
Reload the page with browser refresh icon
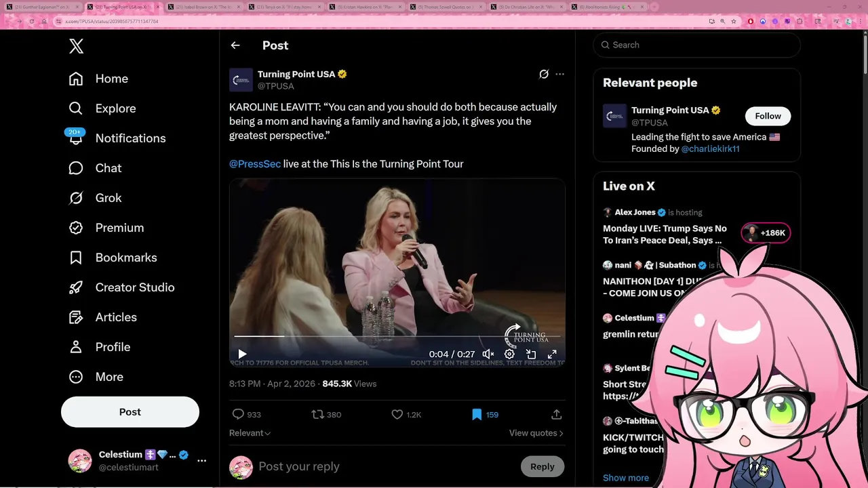click(31, 21)
